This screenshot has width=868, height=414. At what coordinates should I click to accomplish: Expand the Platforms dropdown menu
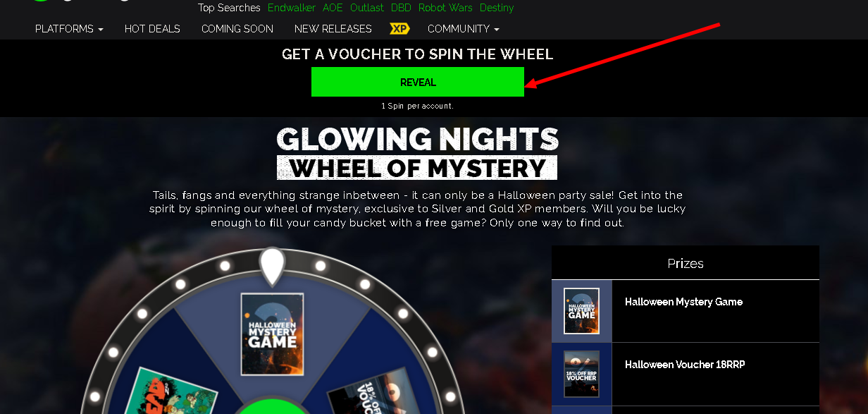click(69, 29)
